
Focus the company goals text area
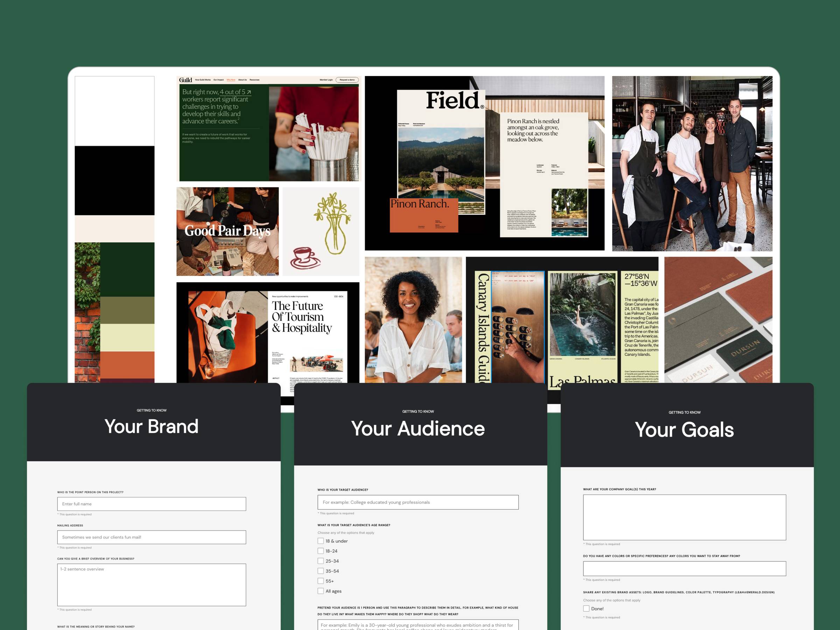pos(684,517)
